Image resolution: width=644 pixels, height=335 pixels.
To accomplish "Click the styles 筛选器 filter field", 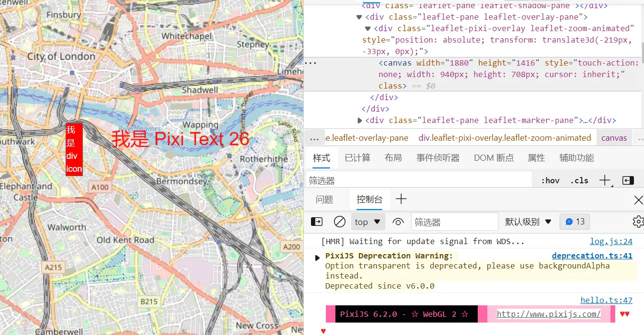I will pyautogui.click(x=419, y=180).
